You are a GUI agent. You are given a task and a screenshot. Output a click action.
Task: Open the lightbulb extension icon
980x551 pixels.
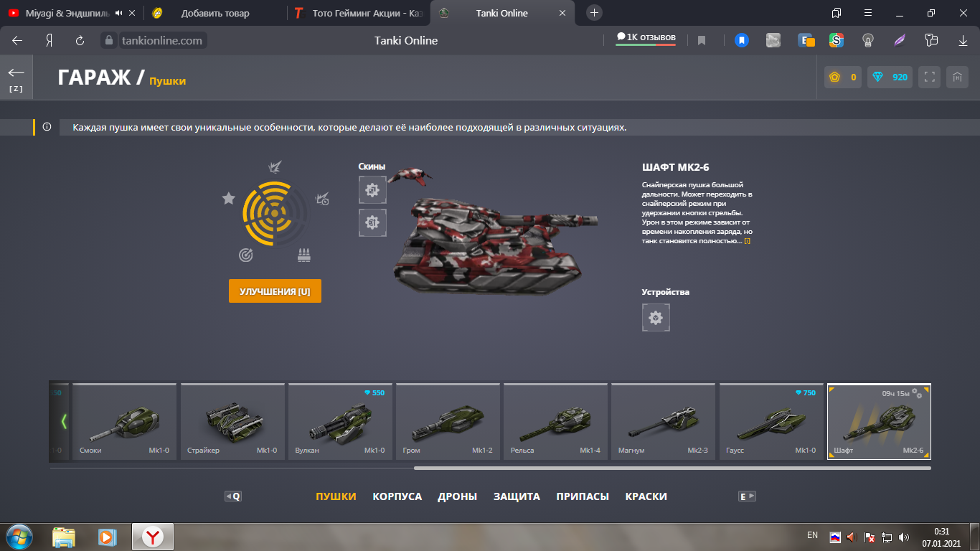click(867, 40)
